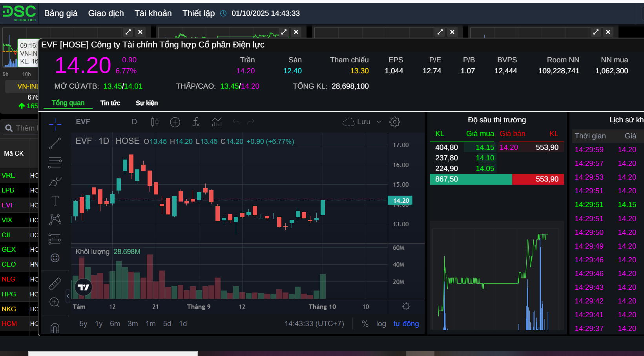Select the ruler measure tool

[x=55, y=283]
